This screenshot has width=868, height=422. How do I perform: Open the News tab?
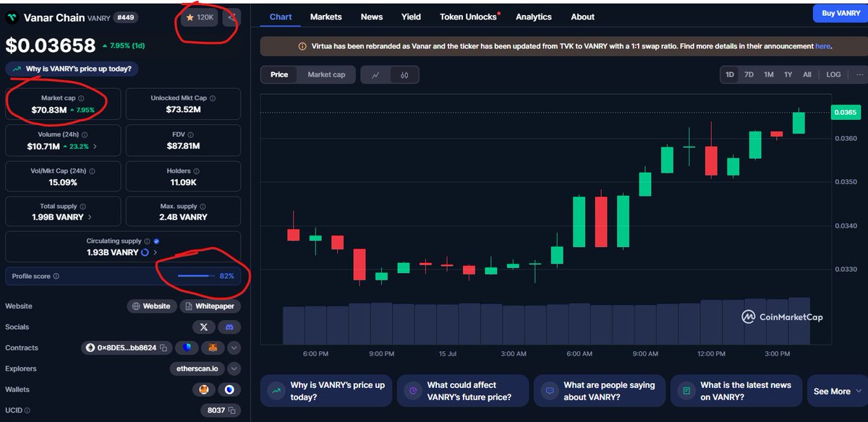372,17
